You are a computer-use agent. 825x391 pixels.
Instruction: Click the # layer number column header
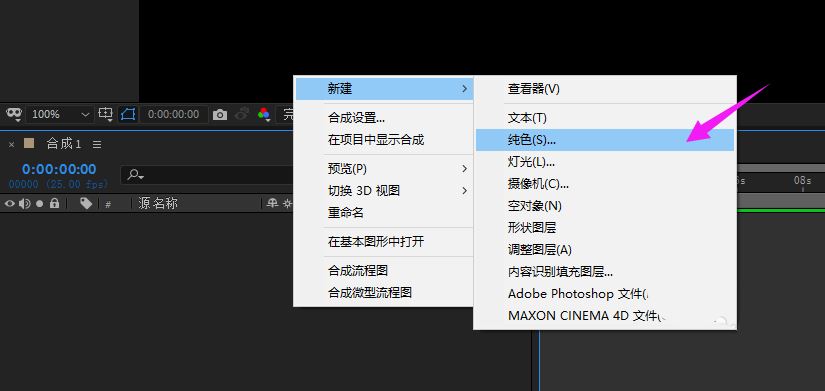(x=108, y=204)
